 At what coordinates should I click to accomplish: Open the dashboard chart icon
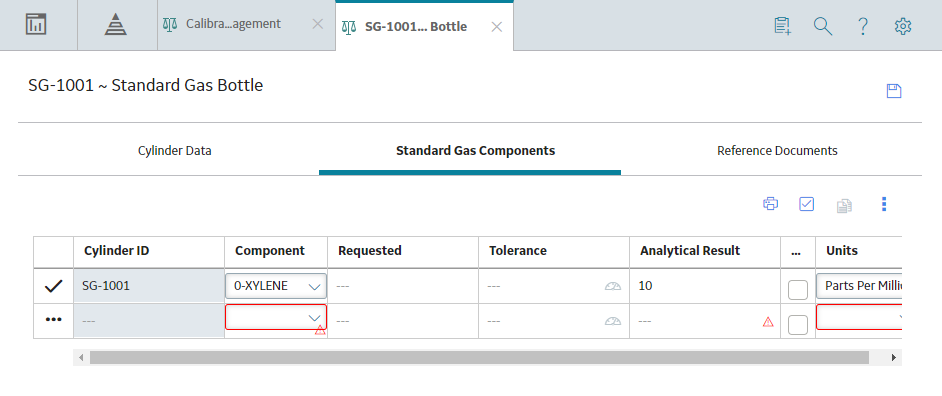coord(36,25)
